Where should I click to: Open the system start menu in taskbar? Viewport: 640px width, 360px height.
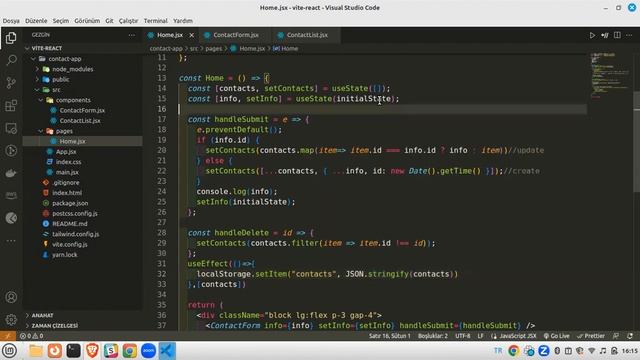[9, 351]
